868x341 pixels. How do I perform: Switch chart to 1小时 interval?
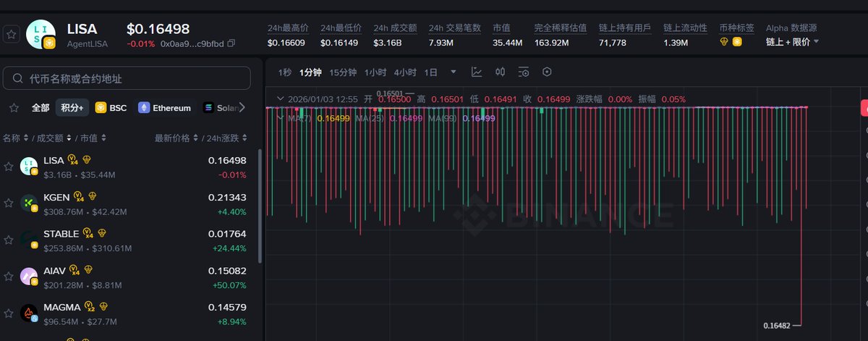375,72
